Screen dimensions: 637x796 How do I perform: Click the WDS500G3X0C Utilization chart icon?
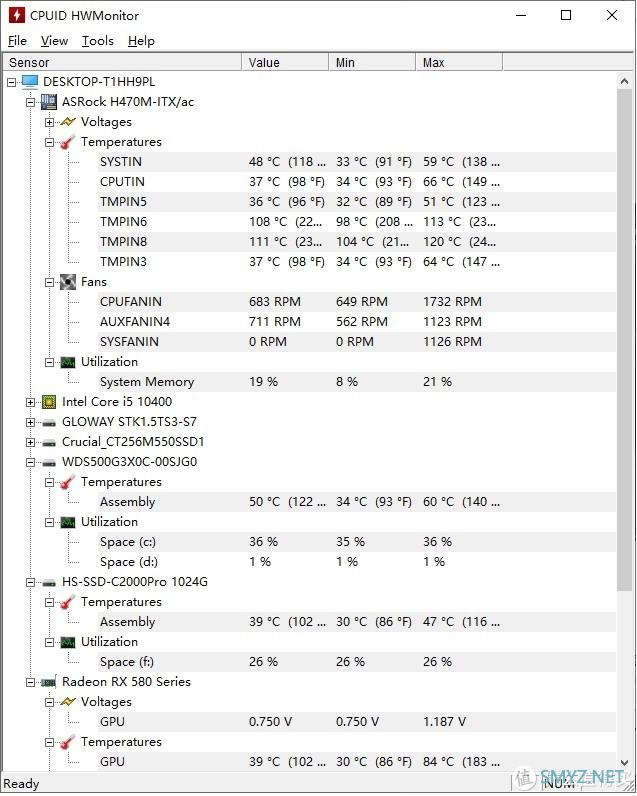(68, 522)
